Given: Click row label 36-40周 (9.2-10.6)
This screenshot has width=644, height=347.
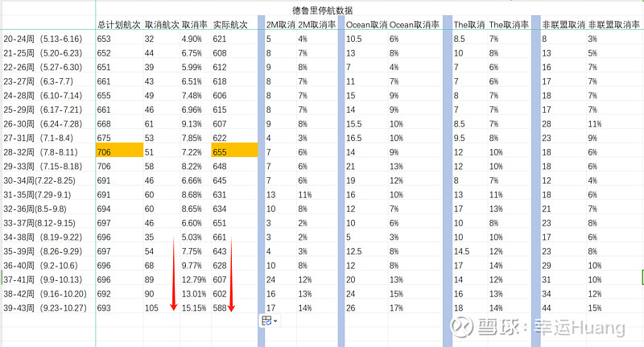Looking at the screenshot, I should [x=41, y=265].
